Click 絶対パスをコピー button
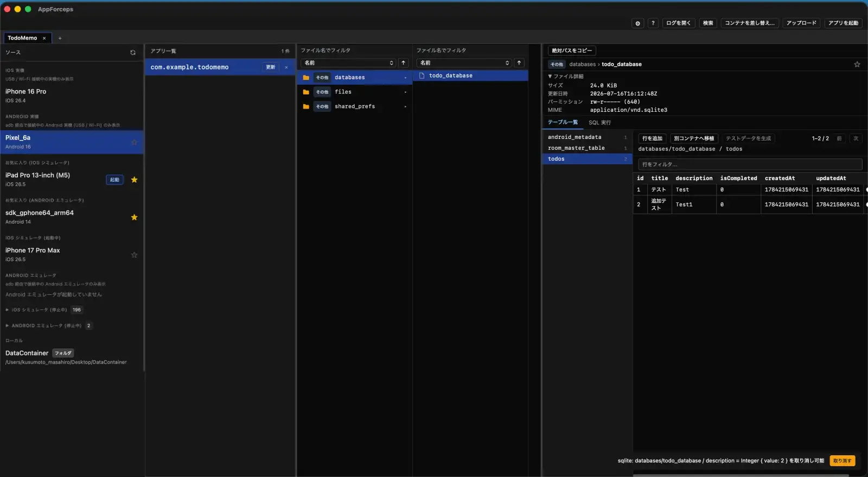 point(572,50)
